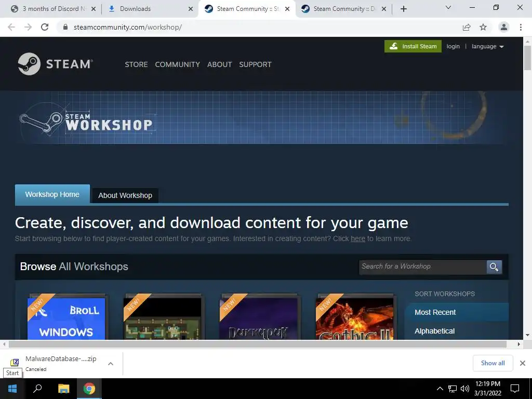Click the Search for a Workshop field
This screenshot has height=399, width=532.
[422, 267]
